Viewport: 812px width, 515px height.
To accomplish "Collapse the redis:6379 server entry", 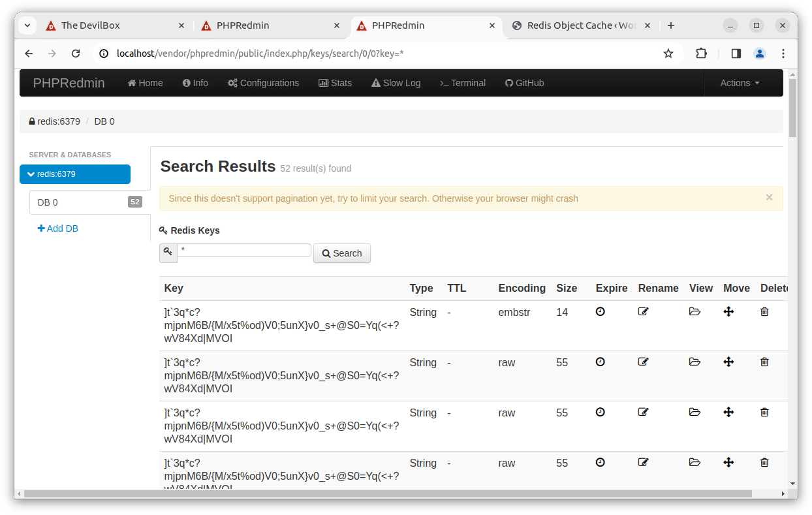I will pos(75,174).
